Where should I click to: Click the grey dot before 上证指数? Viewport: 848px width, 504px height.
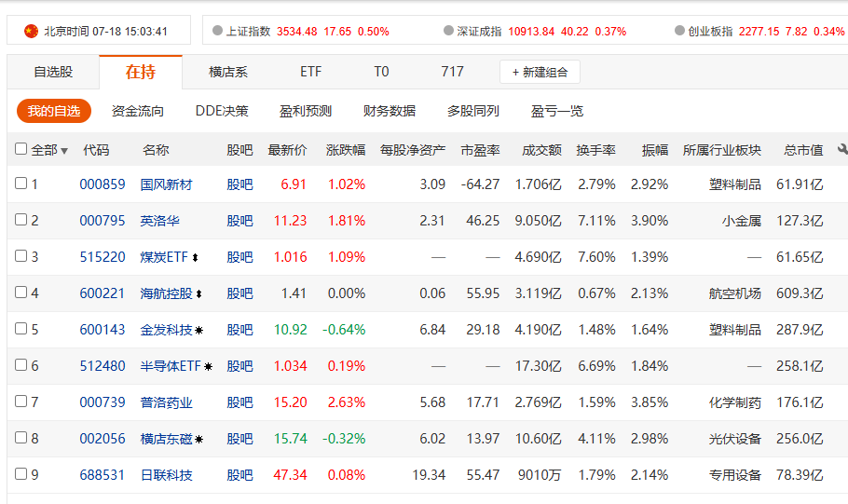(217, 31)
